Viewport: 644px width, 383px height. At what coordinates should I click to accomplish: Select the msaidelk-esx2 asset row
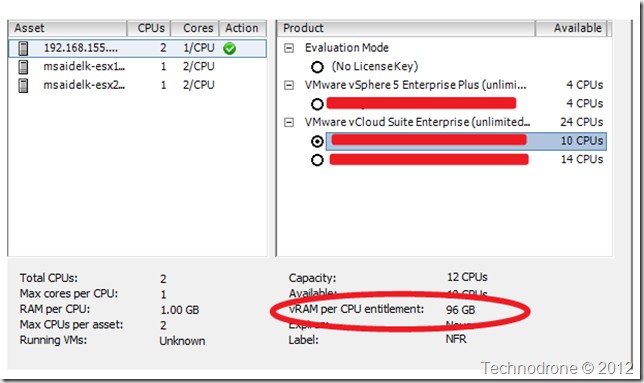(137, 85)
